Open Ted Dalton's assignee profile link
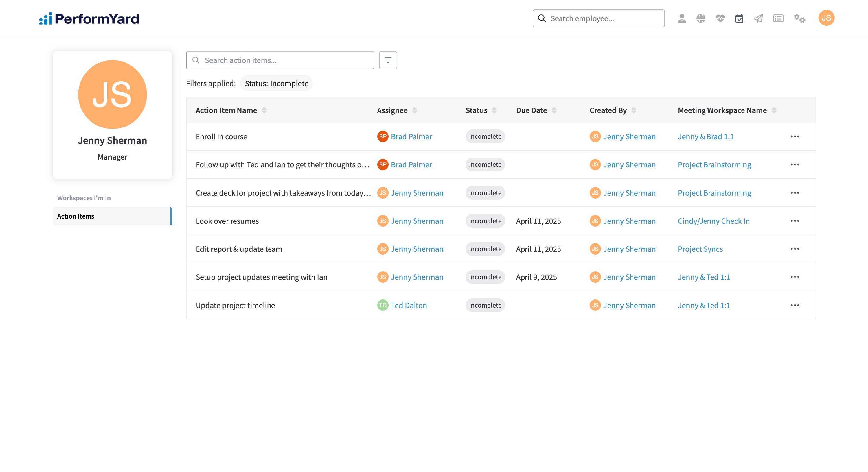The image size is (868, 472). pyautogui.click(x=408, y=305)
